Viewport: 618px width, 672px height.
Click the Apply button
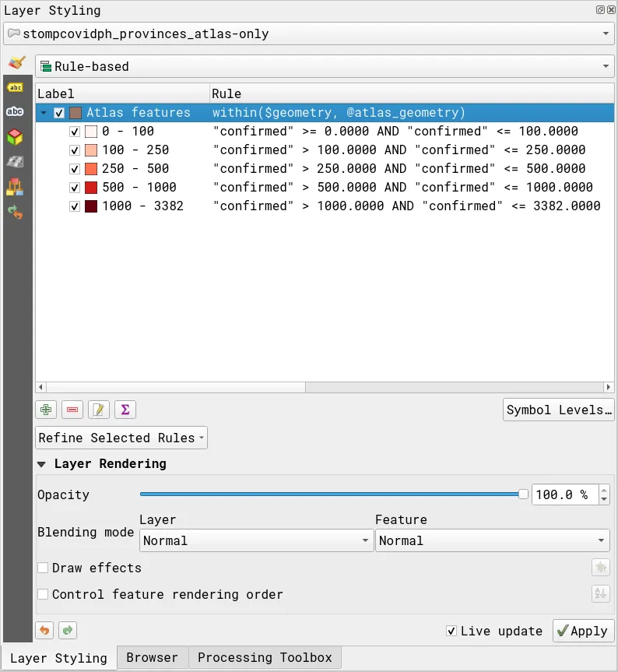click(x=583, y=631)
